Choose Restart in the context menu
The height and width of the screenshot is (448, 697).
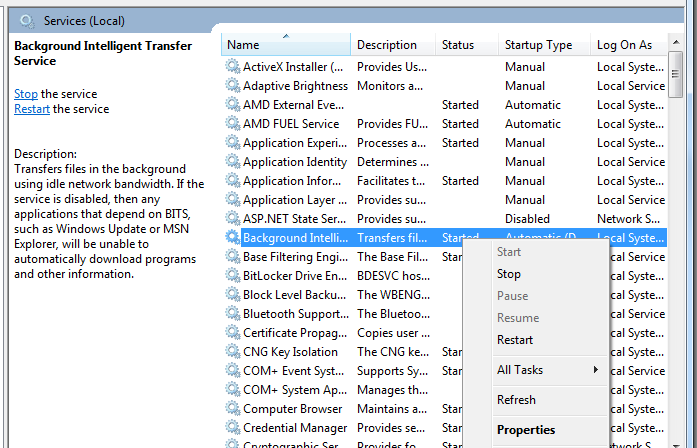pyautogui.click(x=515, y=340)
